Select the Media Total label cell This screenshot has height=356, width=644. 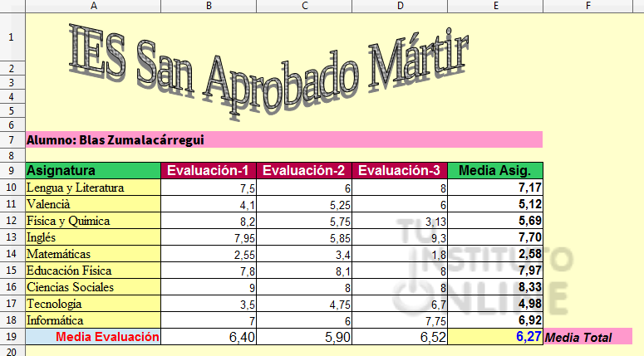[x=587, y=336]
